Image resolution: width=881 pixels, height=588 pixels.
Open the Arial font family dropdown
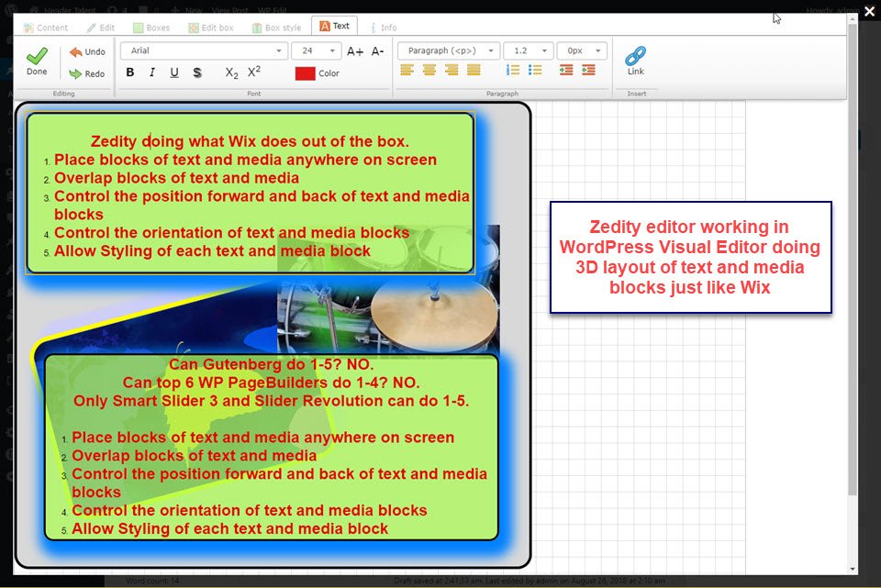[205, 50]
